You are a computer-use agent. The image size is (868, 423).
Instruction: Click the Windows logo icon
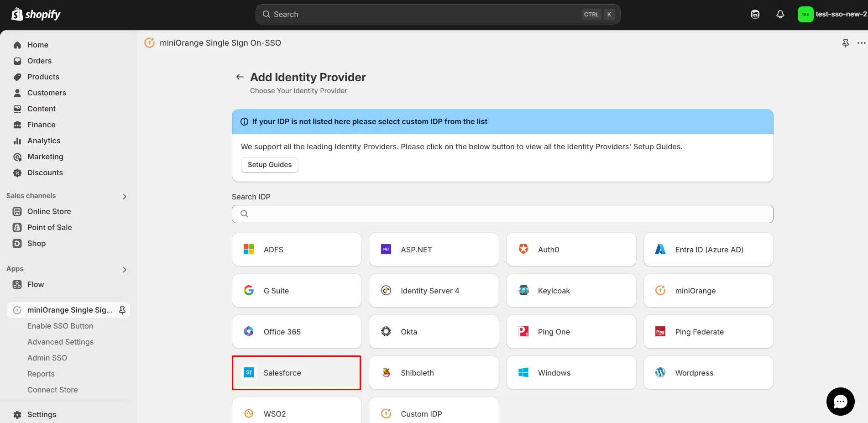(x=523, y=372)
